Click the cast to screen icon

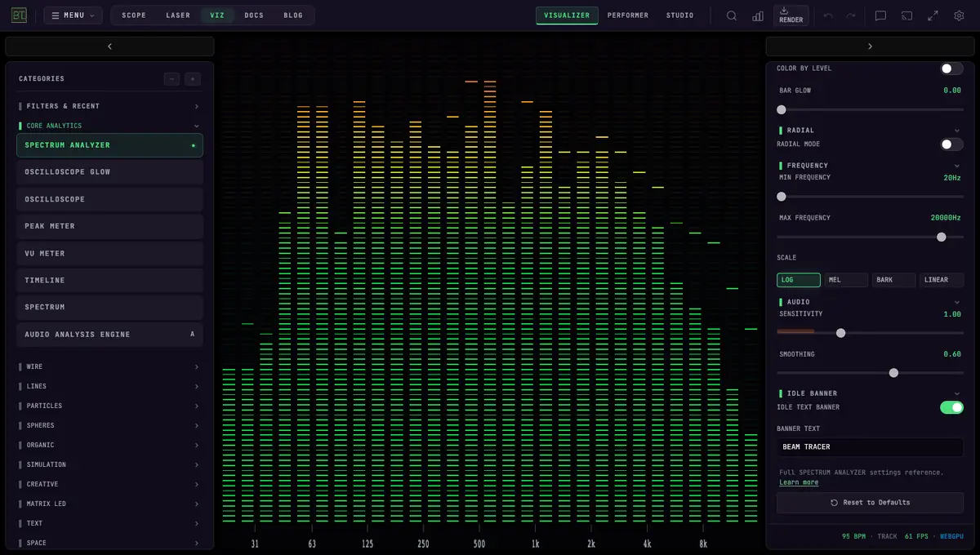(x=906, y=16)
